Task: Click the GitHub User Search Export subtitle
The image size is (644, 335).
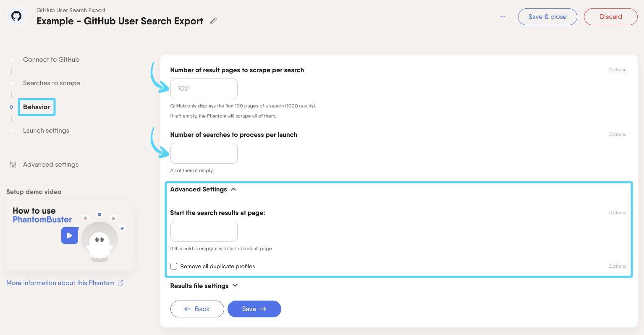Action: pyautogui.click(x=71, y=10)
